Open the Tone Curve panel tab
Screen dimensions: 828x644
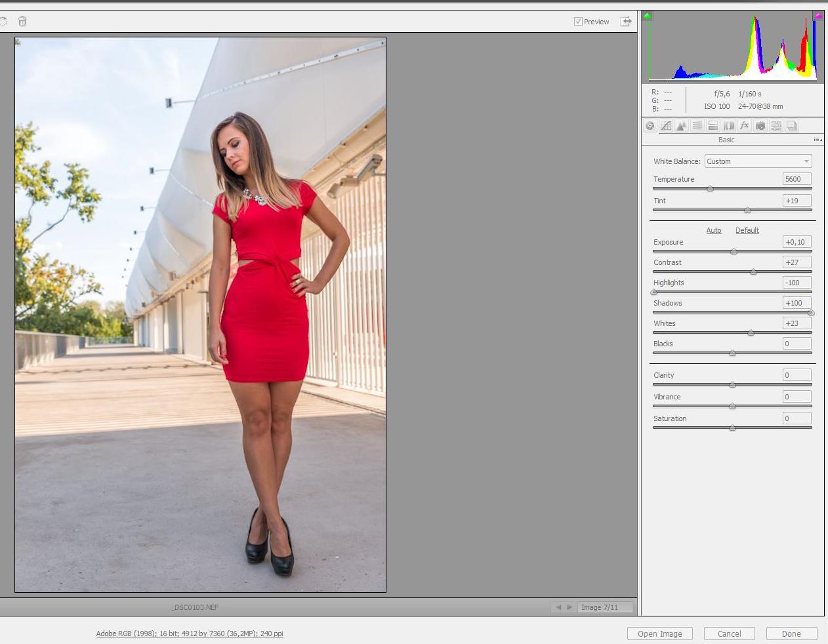click(x=665, y=126)
